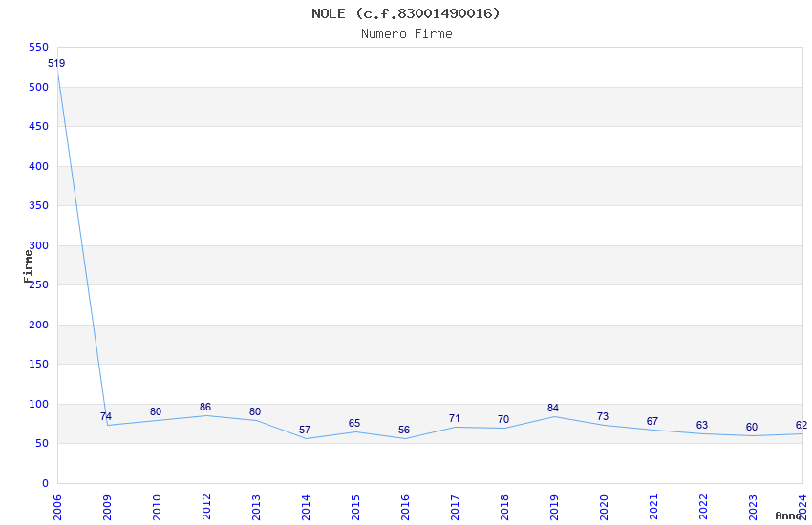
Task: Click x-axis year label 2016
Action: point(405,508)
